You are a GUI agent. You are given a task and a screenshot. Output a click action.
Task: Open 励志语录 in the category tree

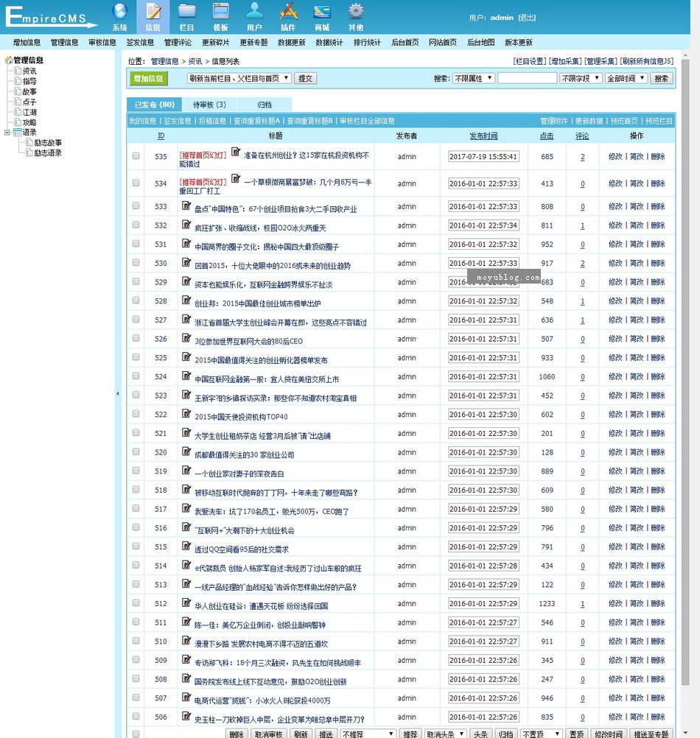[48, 153]
